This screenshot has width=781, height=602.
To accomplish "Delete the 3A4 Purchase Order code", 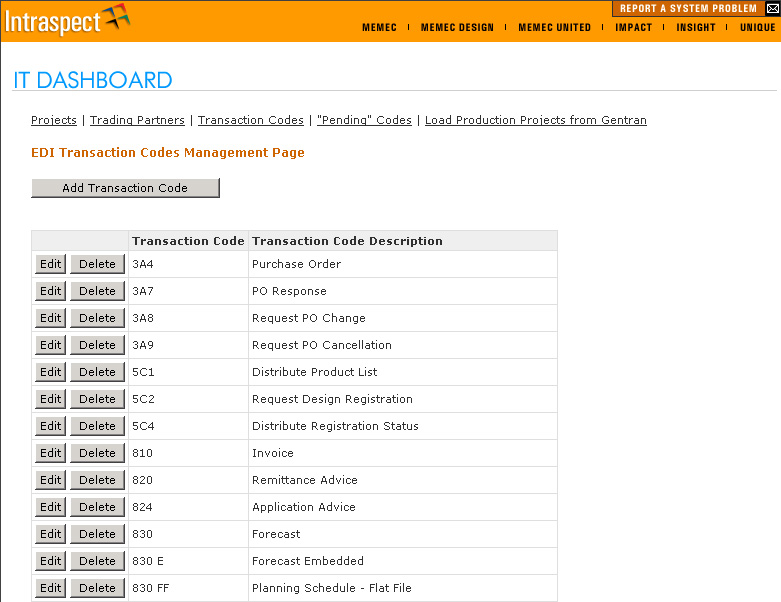I will pos(97,264).
